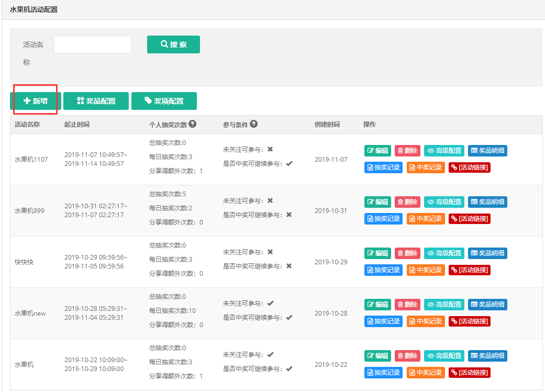Open 高级配置 for 2019-10-22 水果机
The image size is (545, 392).
tap(444, 356)
